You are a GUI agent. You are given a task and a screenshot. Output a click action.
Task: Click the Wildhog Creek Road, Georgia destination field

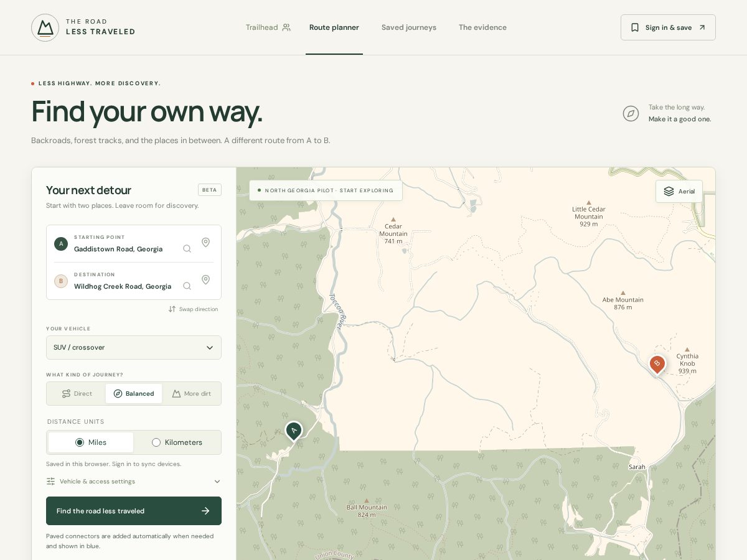(x=123, y=286)
